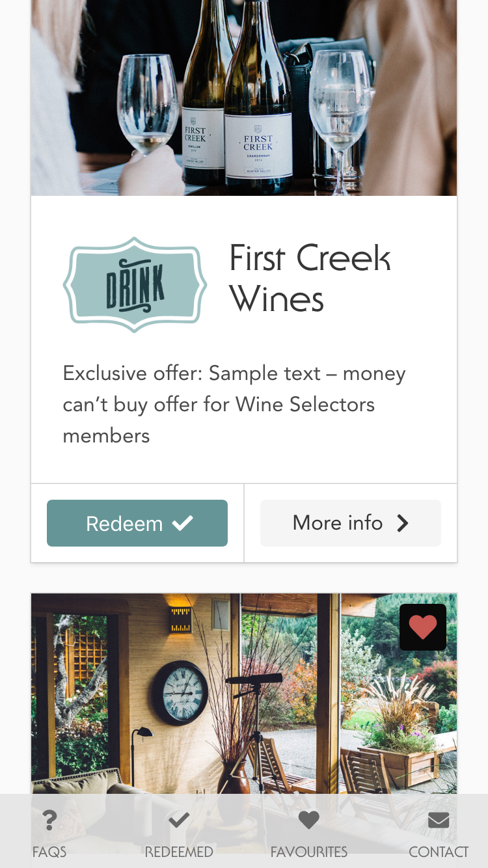Tap the First Creek Chardonnay bottle label

[x=258, y=150]
